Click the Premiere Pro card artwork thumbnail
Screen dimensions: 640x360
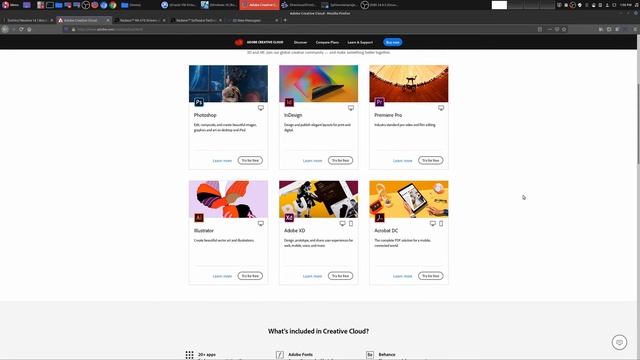click(409, 84)
